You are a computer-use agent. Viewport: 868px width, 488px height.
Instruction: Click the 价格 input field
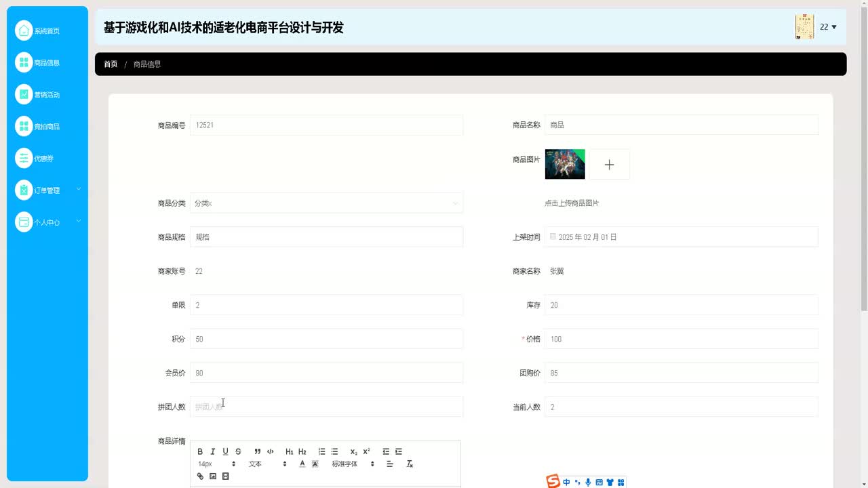pos(682,338)
